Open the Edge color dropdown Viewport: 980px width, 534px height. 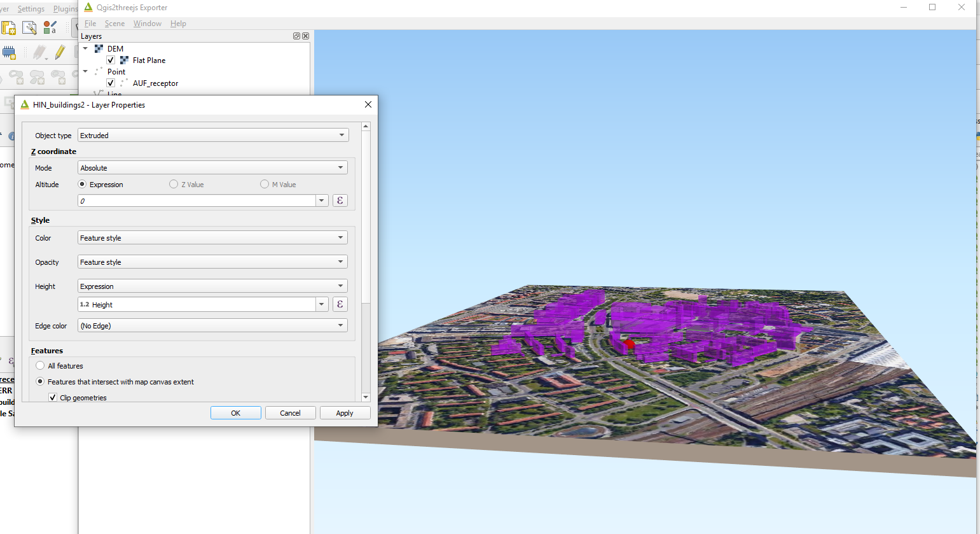[x=212, y=325]
